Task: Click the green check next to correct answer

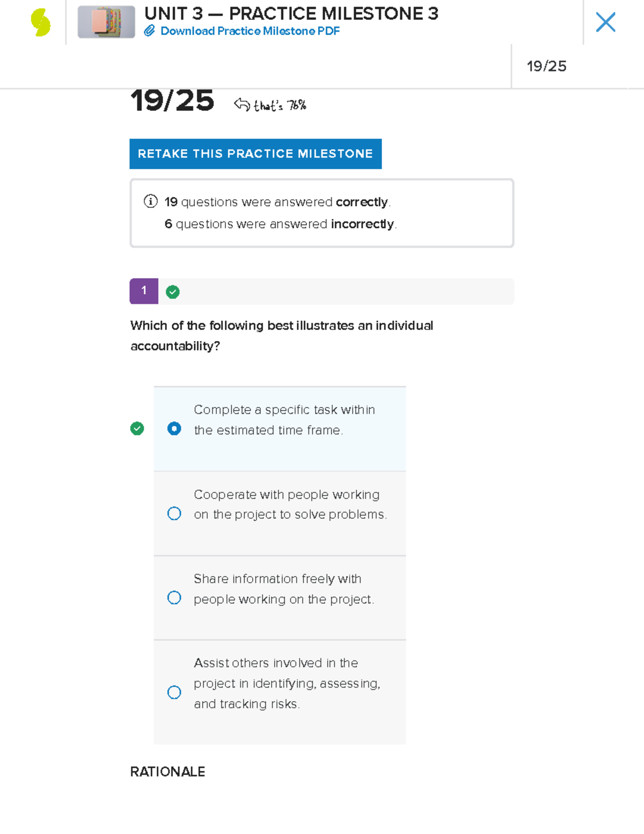Action: pyautogui.click(x=137, y=429)
